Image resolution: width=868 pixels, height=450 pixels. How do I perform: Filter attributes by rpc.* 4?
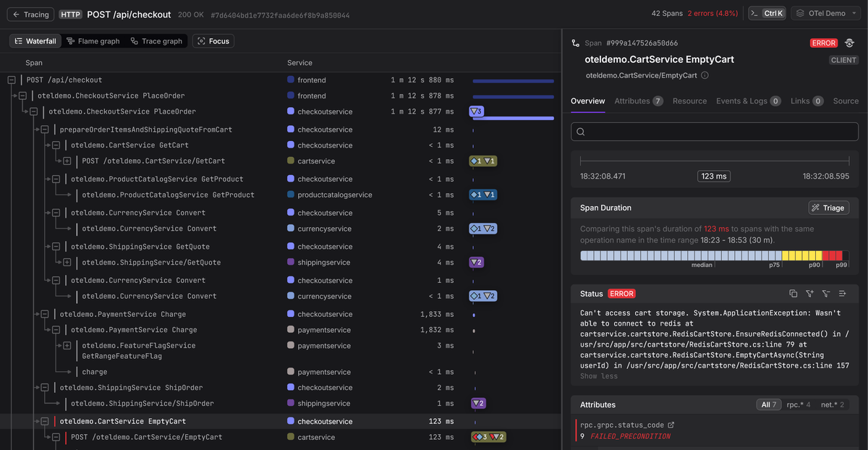799,404
